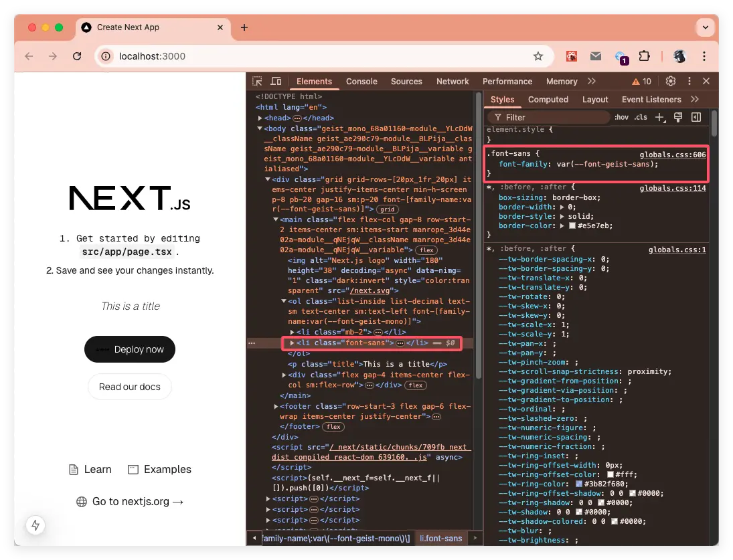Collapse the body element node
The width and height of the screenshot is (733, 560).
pos(260,128)
